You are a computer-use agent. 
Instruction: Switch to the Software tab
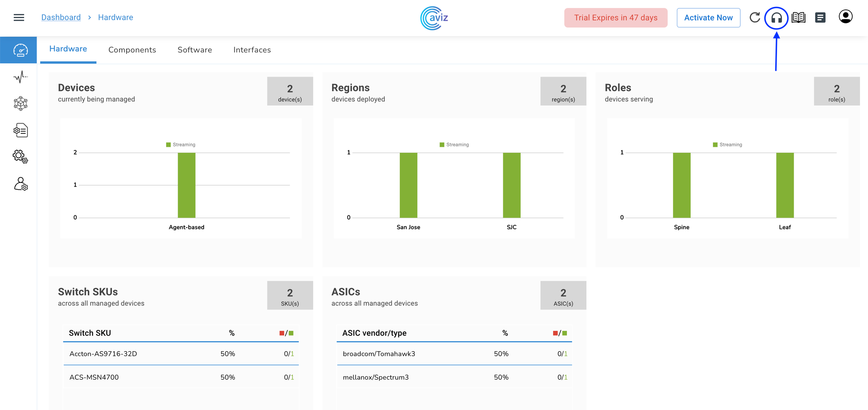[x=194, y=50]
